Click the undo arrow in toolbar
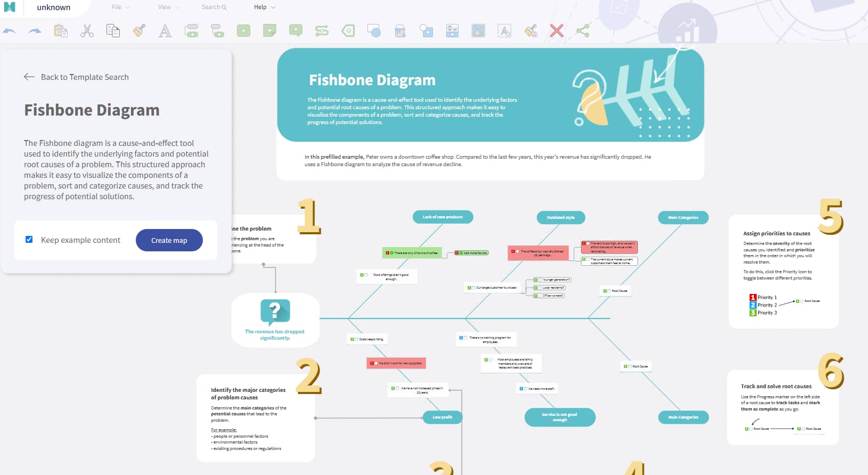Viewport: 868px width, 475px height. tap(9, 31)
